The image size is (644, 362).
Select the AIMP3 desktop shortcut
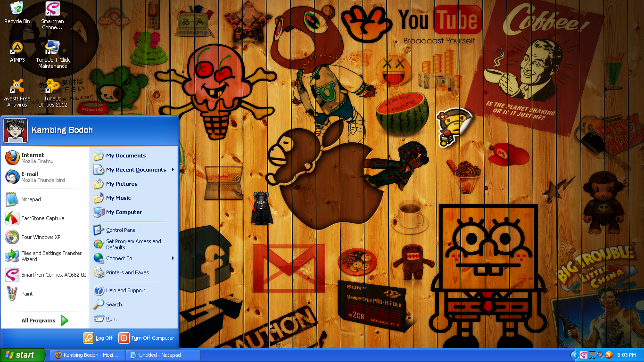[17, 52]
